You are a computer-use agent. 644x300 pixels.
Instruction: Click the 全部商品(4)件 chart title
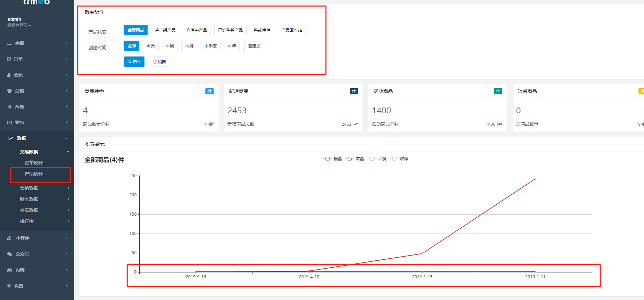(105, 160)
